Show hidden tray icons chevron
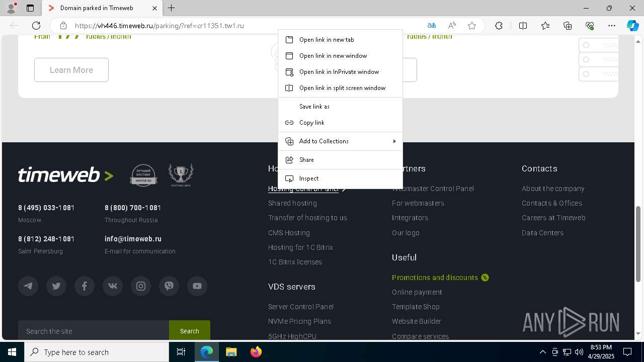Viewport: 644px width, 362px height. [x=542, y=352]
